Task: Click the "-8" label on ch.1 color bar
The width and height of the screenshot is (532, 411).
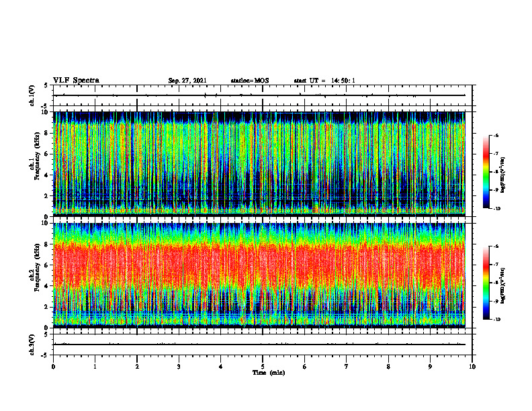Action: point(496,172)
